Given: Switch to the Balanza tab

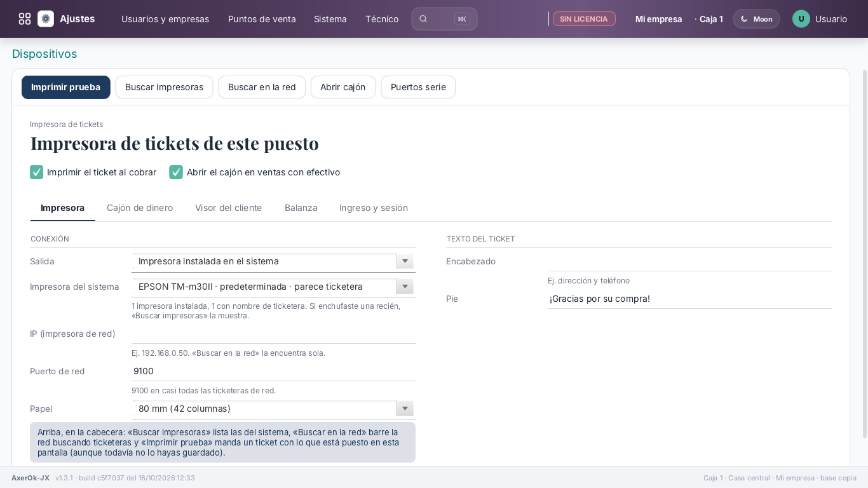Looking at the screenshot, I should tap(301, 208).
